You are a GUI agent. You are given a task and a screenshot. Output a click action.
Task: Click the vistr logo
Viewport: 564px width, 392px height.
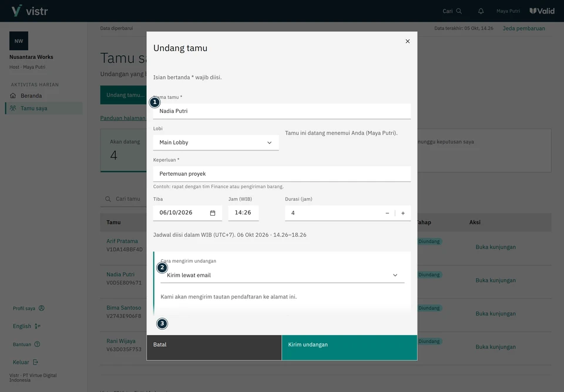29,11
